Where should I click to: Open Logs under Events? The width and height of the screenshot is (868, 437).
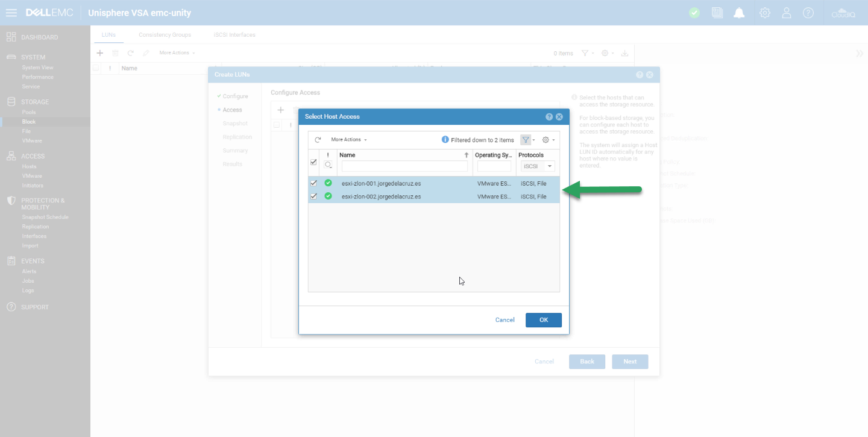tap(28, 291)
